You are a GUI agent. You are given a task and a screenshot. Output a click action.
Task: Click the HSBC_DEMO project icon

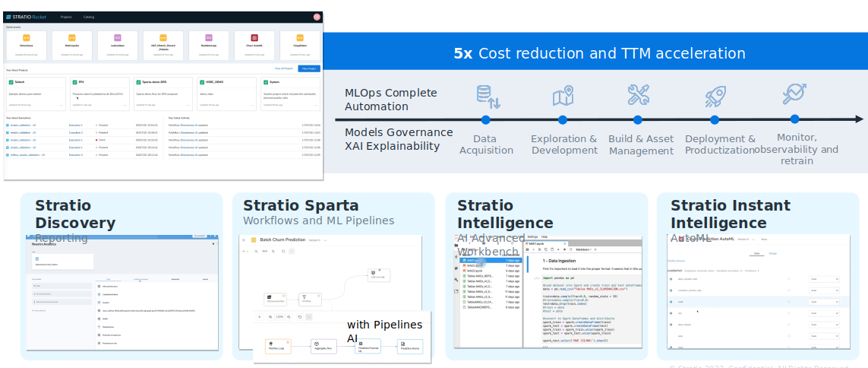pyautogui.click(x=202, y=82)
